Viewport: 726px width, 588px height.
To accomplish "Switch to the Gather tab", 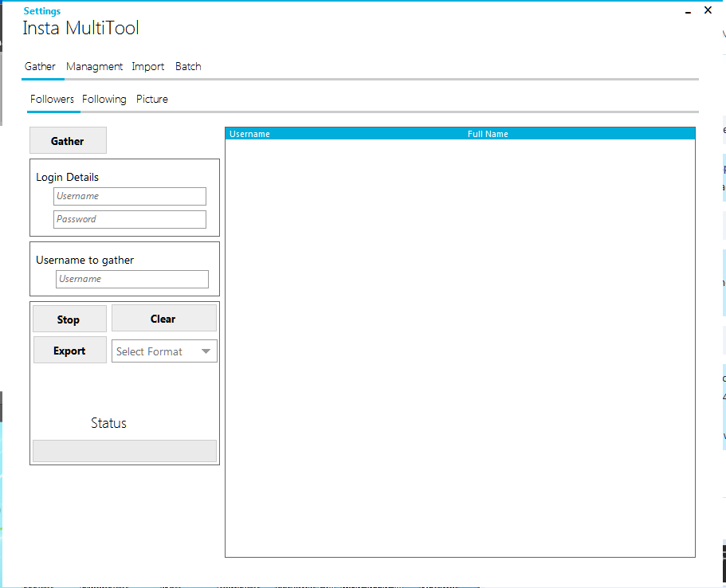I will (40, 67).
